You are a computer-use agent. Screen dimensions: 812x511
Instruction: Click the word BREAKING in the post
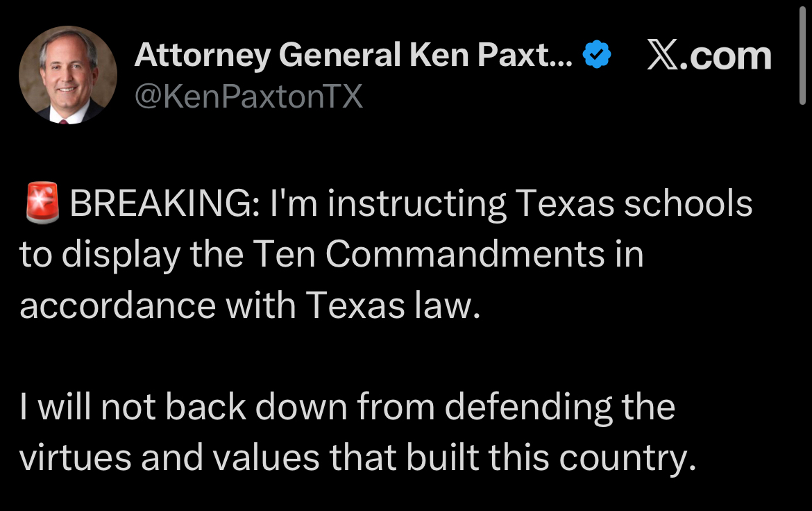(163, 204)
